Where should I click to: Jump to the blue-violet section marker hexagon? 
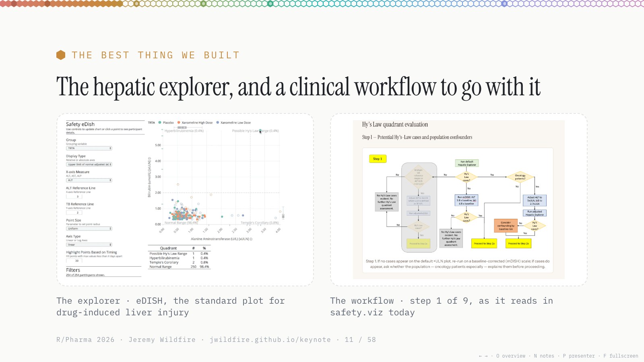[504, 4]
